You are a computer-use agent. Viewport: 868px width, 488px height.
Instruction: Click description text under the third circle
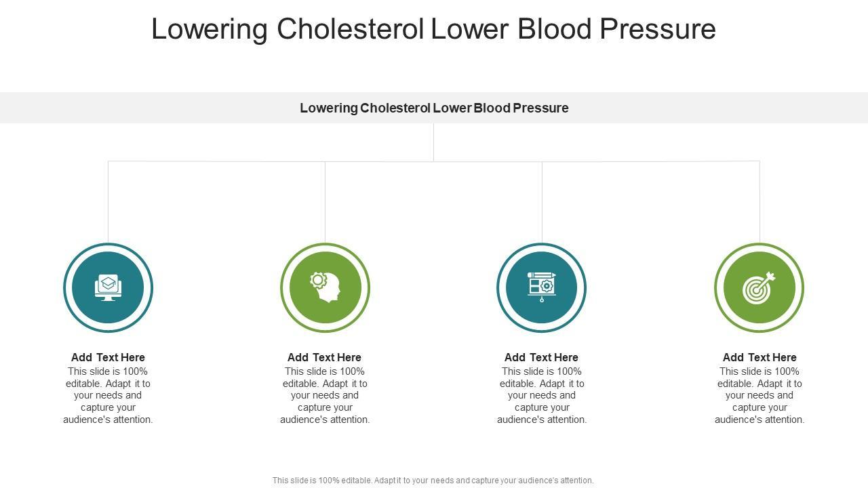(542, 395)
